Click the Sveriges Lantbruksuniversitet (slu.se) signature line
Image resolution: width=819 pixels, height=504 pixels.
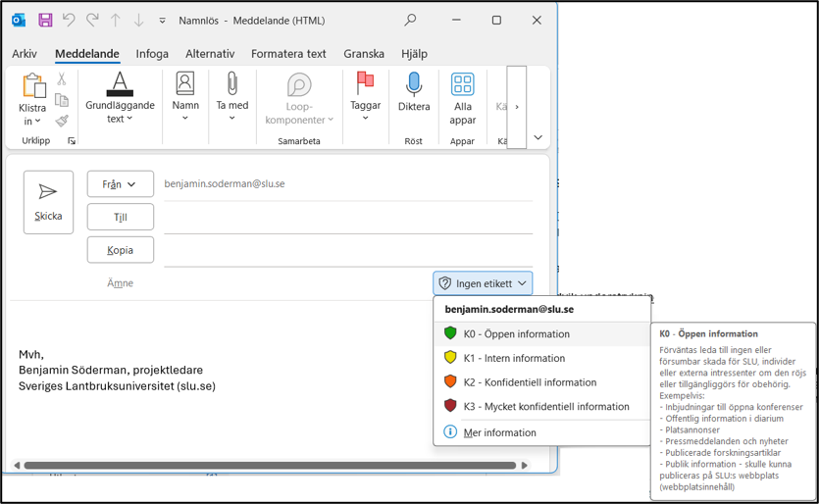[x=117, y=386]
